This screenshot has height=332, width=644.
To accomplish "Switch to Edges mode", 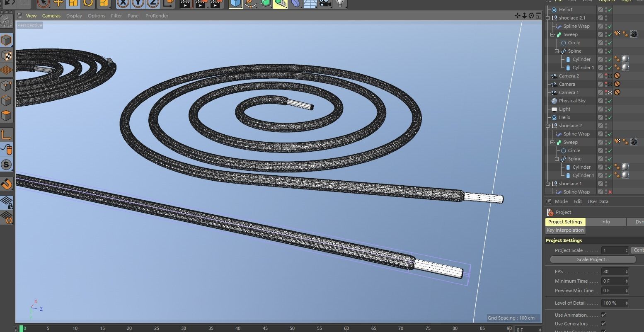I will (x=7, y=100).
